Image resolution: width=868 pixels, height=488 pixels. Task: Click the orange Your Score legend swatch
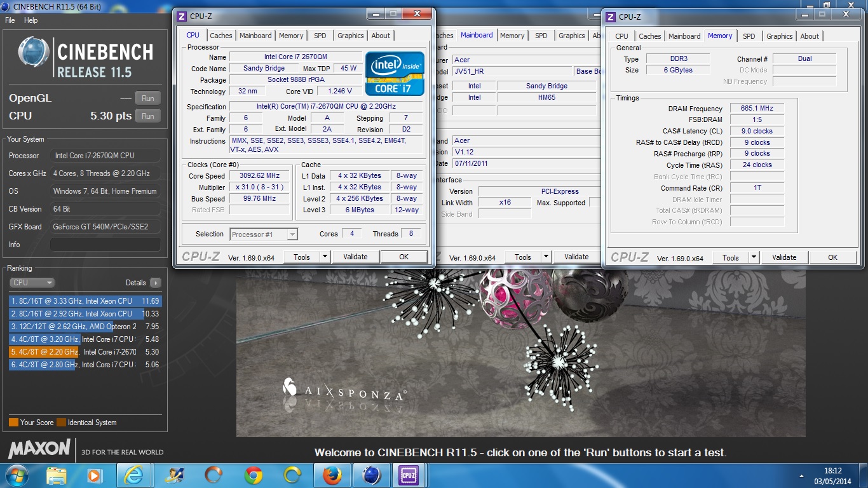coord(13,423)
